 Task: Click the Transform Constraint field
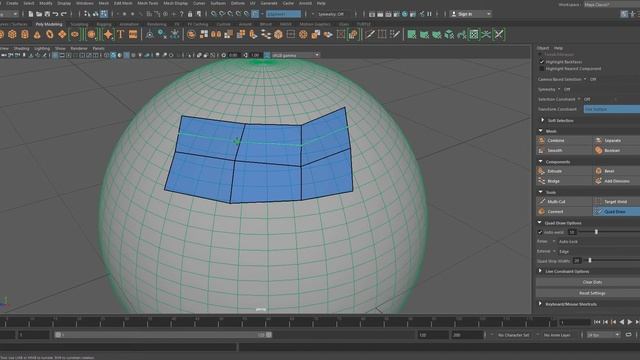612,109
